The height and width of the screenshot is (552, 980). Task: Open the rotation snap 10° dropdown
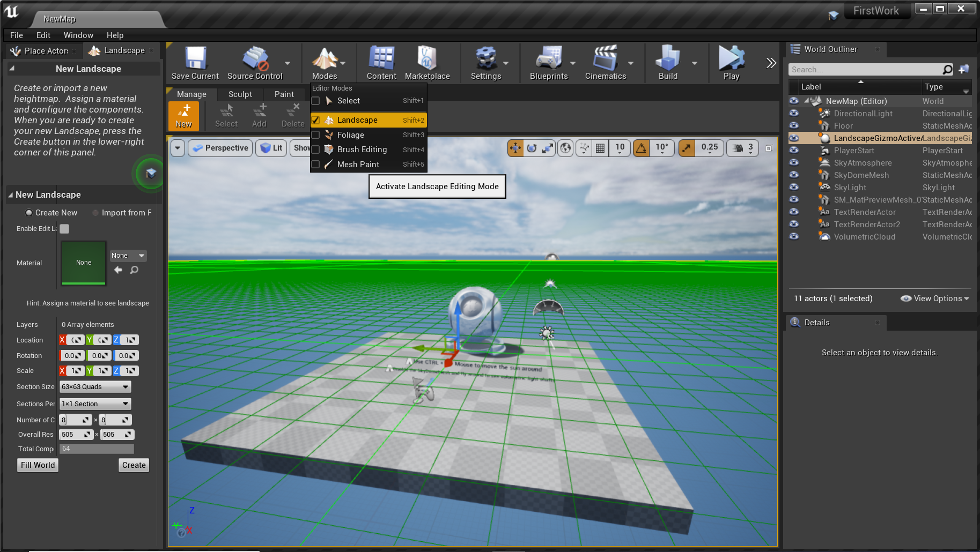coord(661,148)
